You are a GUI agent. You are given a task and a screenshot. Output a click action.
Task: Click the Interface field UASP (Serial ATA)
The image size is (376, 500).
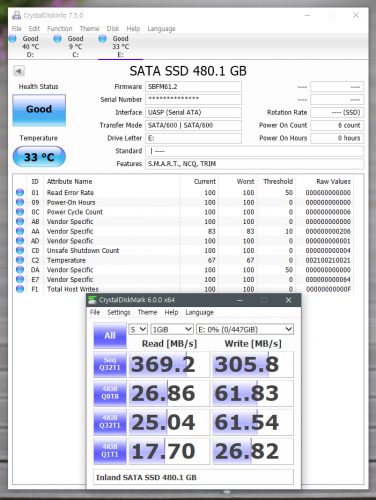193,112
